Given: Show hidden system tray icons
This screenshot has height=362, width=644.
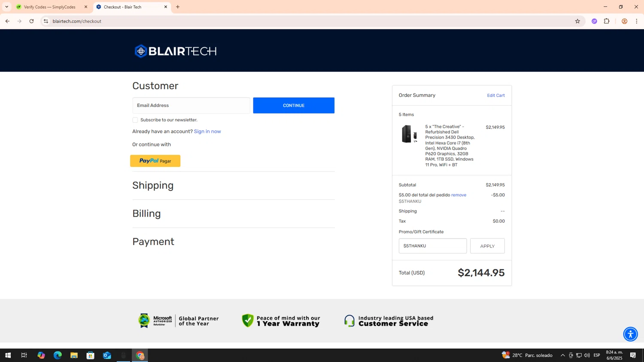Looking at the screenshot, I should coord(562,355).
